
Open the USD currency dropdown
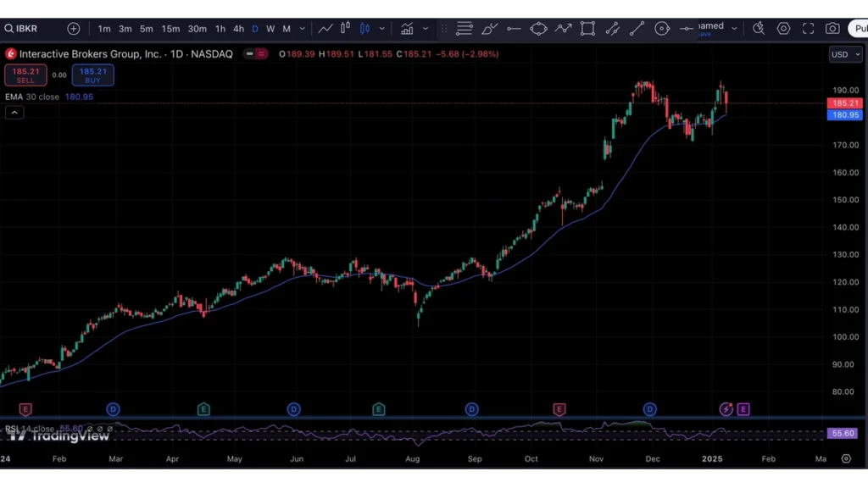845,54
